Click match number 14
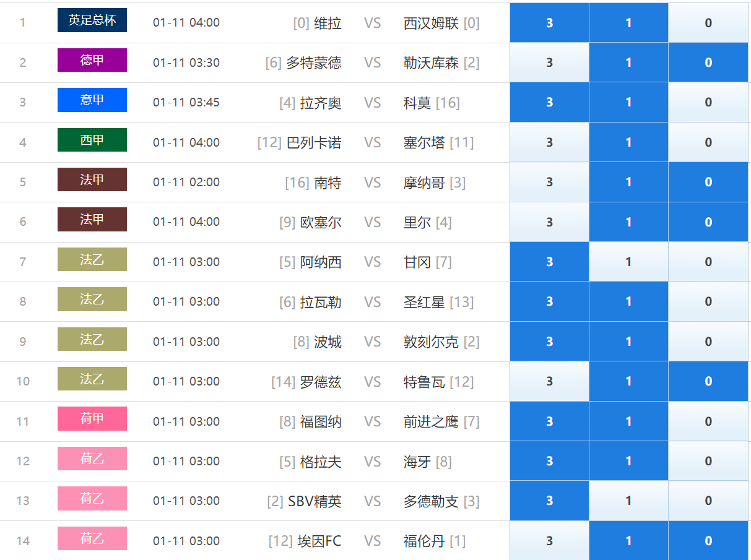The height and width of the screenshot is (560, 751). 23,541
